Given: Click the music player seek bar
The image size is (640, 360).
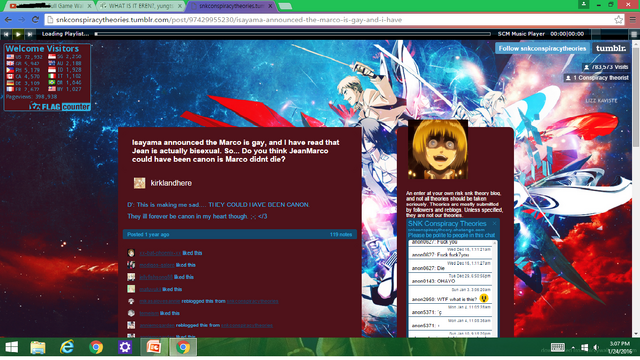Looking at the screenshot, I should (293, 34).
